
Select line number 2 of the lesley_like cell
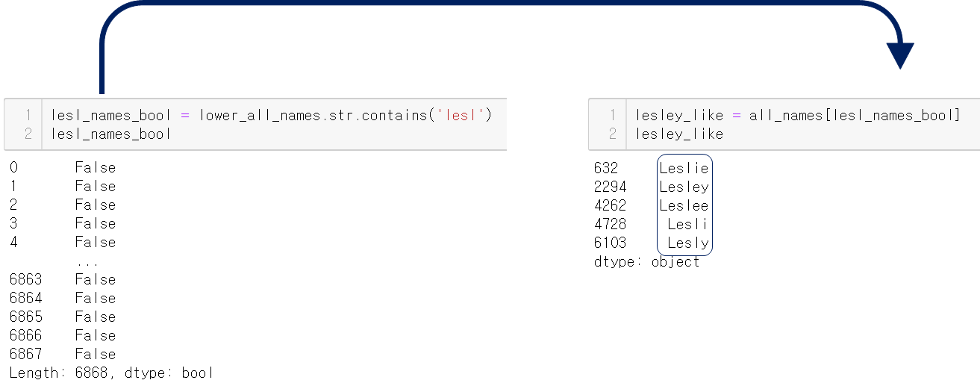click(612, 134)
